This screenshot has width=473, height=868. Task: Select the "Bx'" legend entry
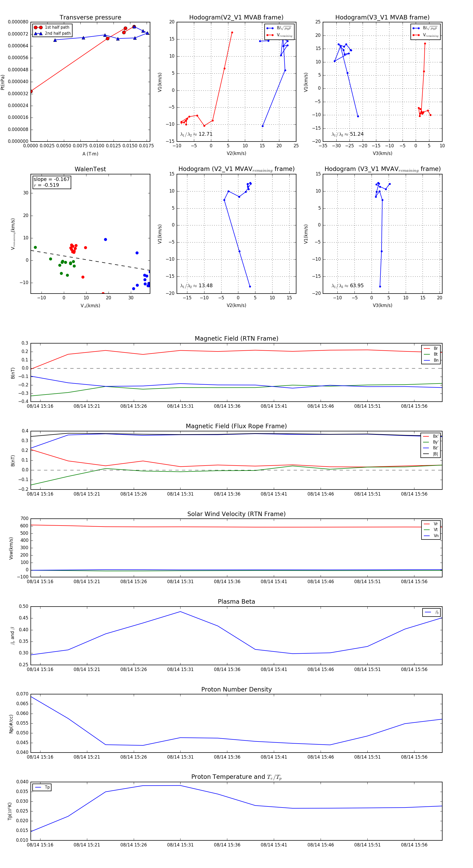[431, 436]
